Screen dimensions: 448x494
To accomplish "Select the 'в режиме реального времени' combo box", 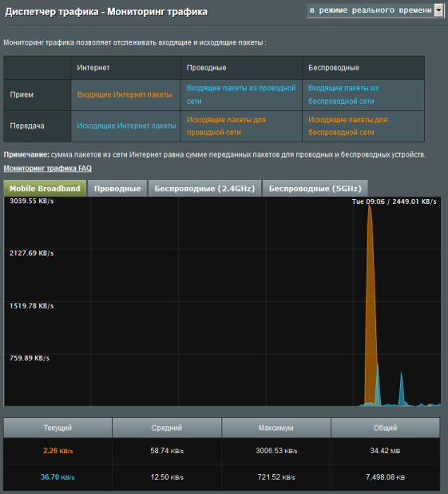I will 375,10.
